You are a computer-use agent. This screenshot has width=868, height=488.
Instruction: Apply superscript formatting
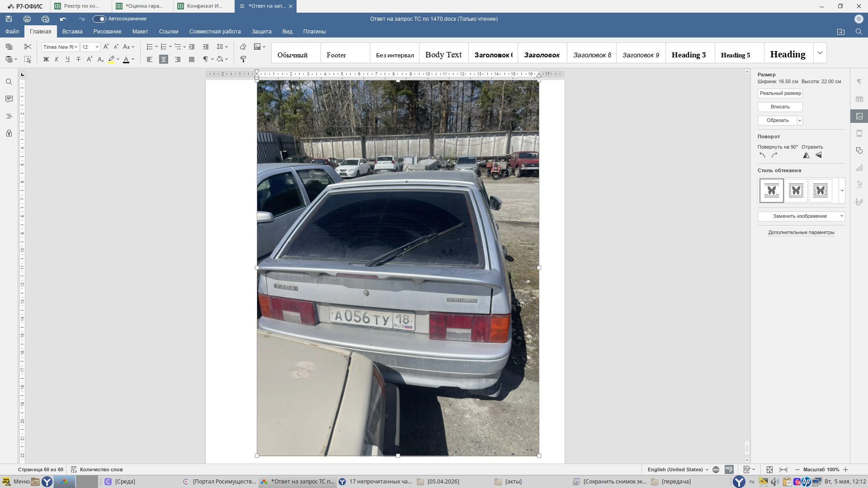[x=90, y=59]
